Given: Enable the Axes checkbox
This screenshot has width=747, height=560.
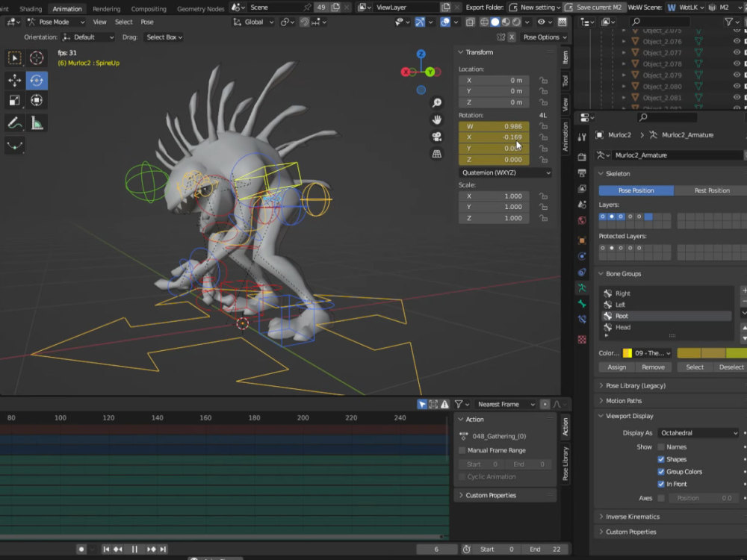Looking at the screenshot, I should pos(661,498).
